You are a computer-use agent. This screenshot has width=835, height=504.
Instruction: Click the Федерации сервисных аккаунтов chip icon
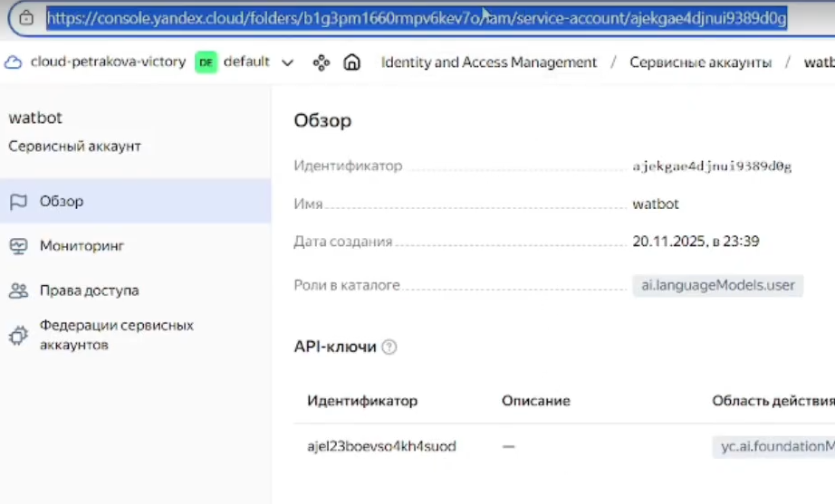point(18,336)
